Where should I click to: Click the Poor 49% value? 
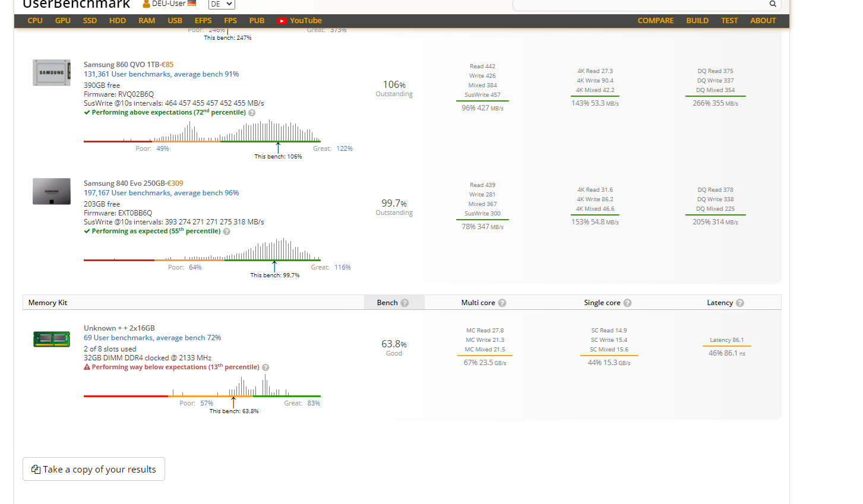coord(163,149)
